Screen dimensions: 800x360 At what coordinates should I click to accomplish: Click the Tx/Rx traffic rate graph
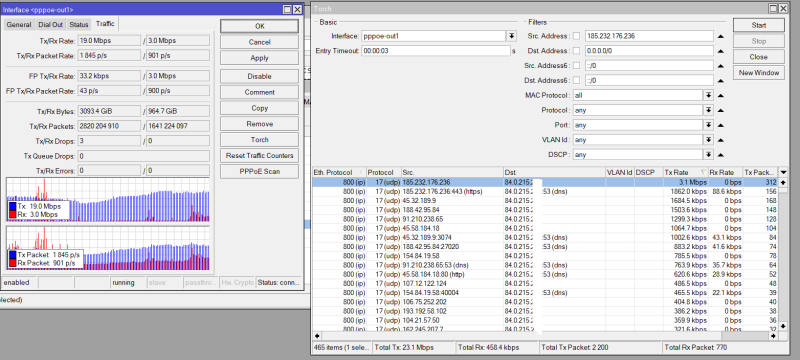click(x=108, y=200)
